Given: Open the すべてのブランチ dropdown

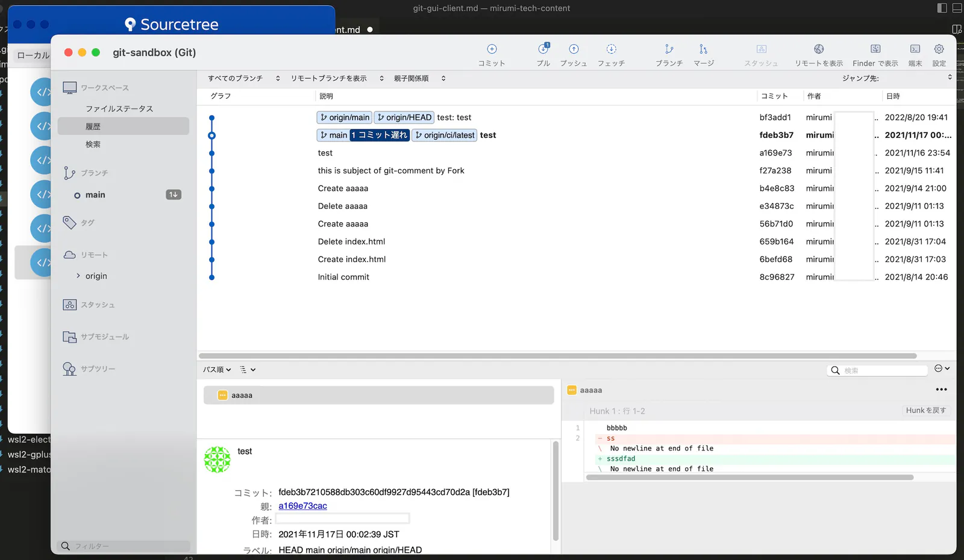Looking at the screenshot, I should pyautogui.click(x=244, y=78).
